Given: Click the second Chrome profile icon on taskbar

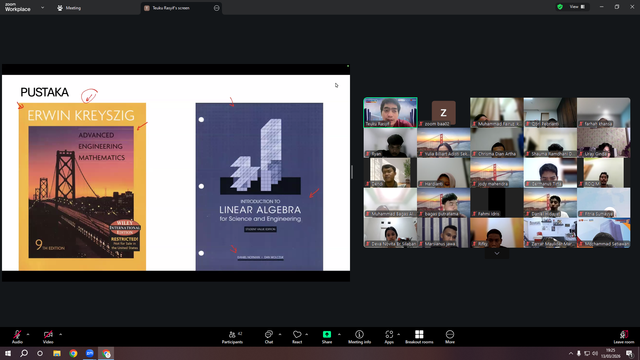Looking at the screenshot, I should tap(106, 353).
